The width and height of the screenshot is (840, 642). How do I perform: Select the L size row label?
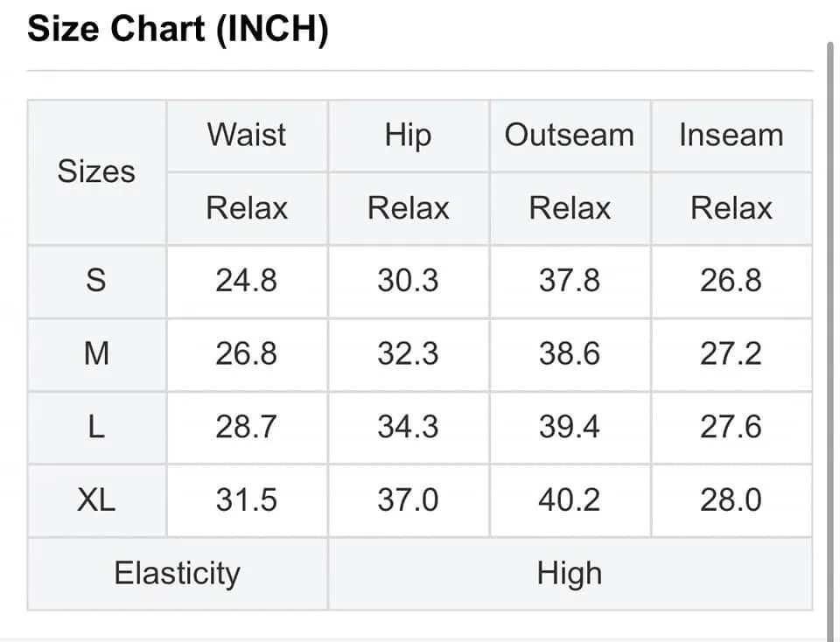click(x=96, y=428)
